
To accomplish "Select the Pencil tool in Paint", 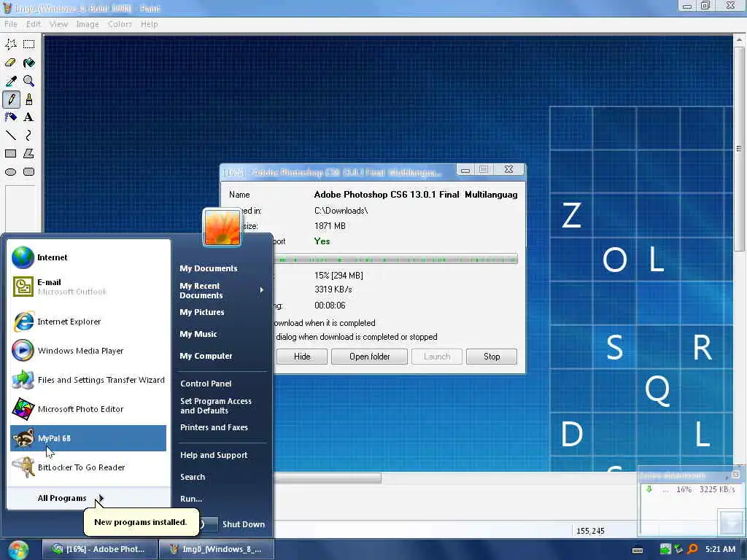I will coord(10,99).
